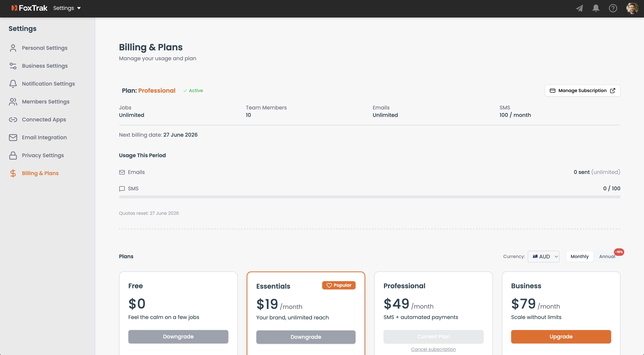Open notifications bell in top bar
The height and width of the screenshot is (355, 644).
tap(596, 8)
